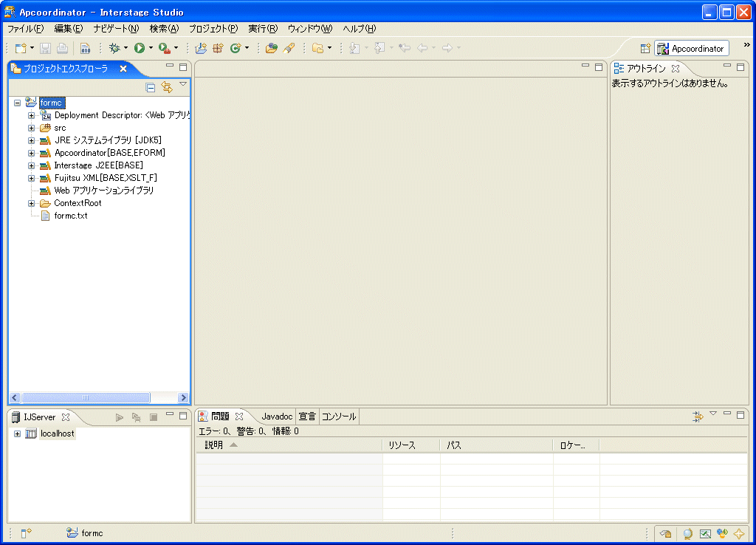Screen dimensions: 756x545
Task: Switch to the Console (コンソール) tab
Action: (x=339, y=417)
